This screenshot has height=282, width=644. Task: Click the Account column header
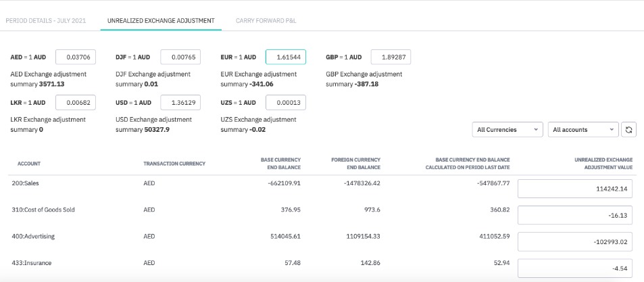tap(29, 164)
